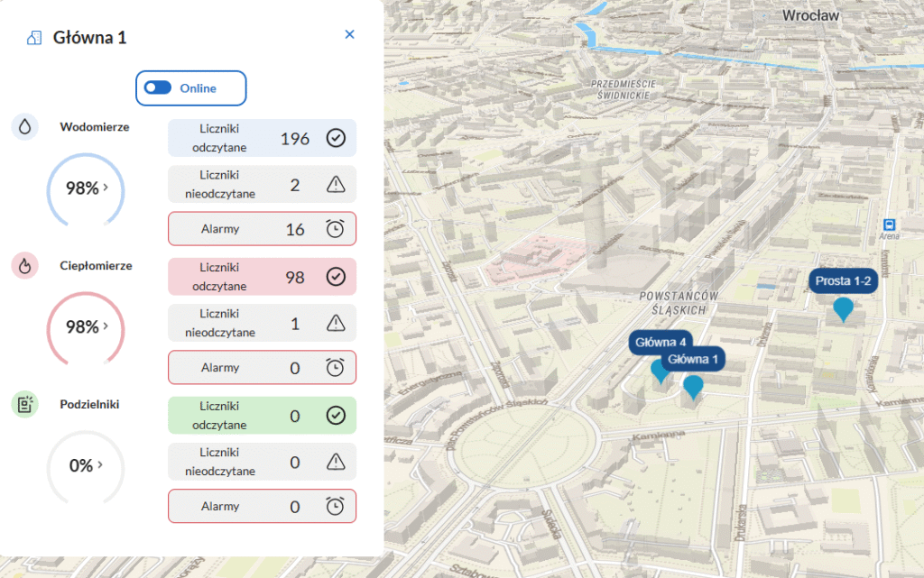The width and height of the screenshot is (924, 578).
Task: Click the Arena bus stop icon on map
Action: click(890, 225)
